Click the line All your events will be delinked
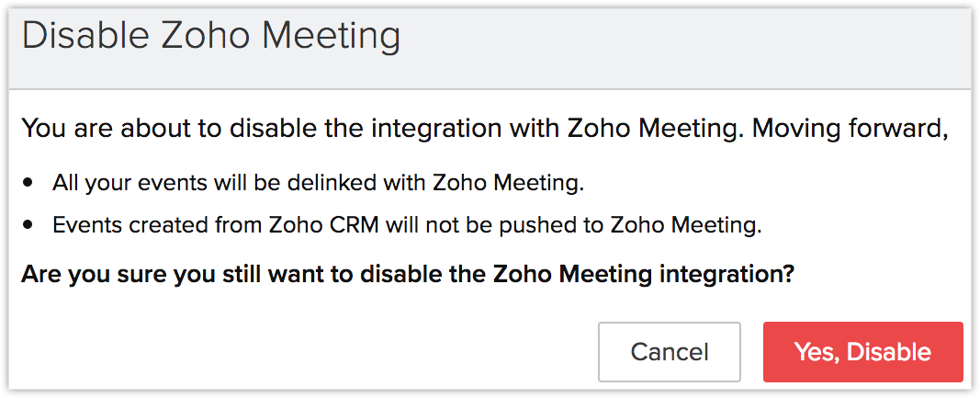This screenshot has width=980, height=398. [x=318, y=183]
